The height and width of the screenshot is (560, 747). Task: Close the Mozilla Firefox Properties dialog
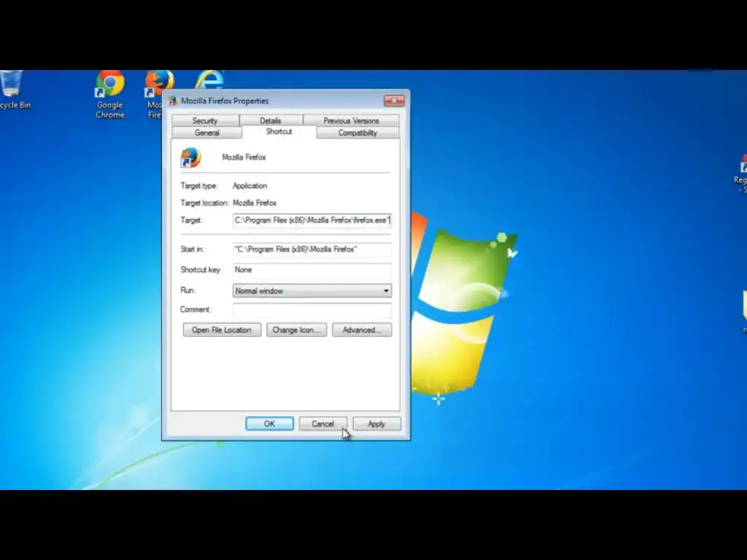(x=394, y=101)
